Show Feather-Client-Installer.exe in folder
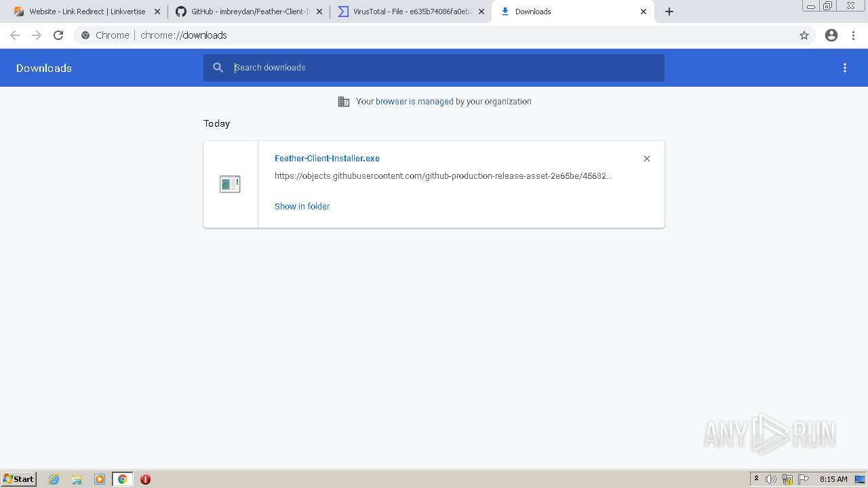The height and width of the screenshot is (488, 868). click(302, 207)
